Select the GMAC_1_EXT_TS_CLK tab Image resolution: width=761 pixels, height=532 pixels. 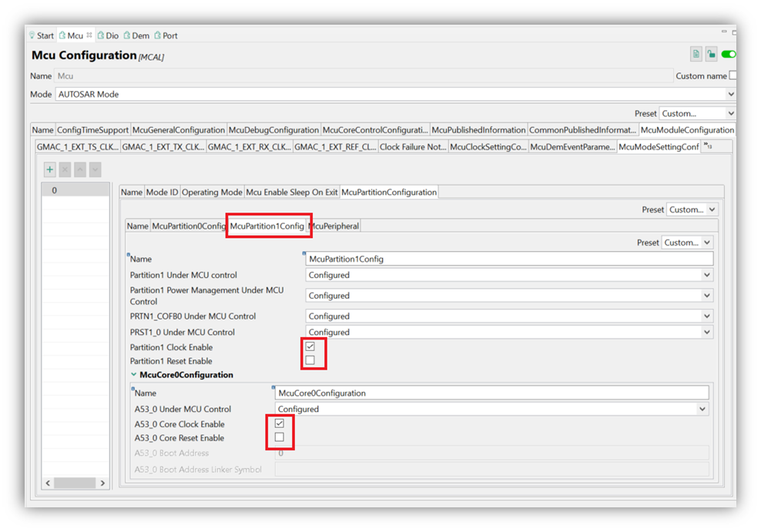click(x=78, y=146)
